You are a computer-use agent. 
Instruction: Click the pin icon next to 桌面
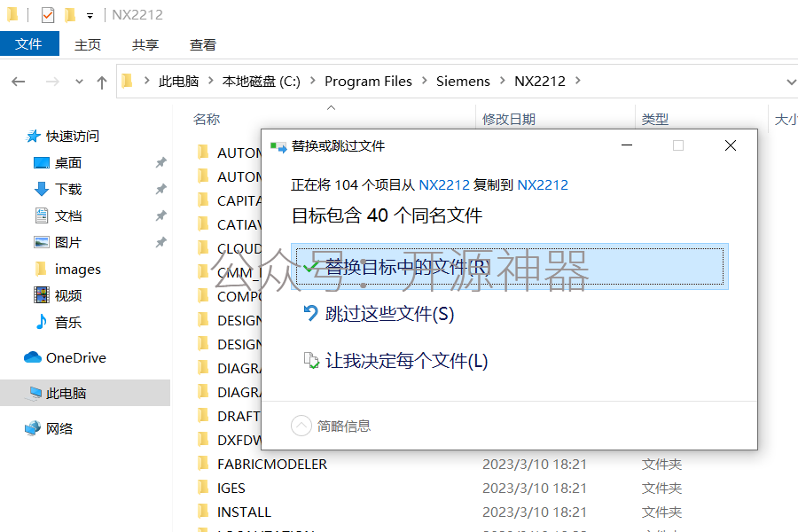[160, 163]
